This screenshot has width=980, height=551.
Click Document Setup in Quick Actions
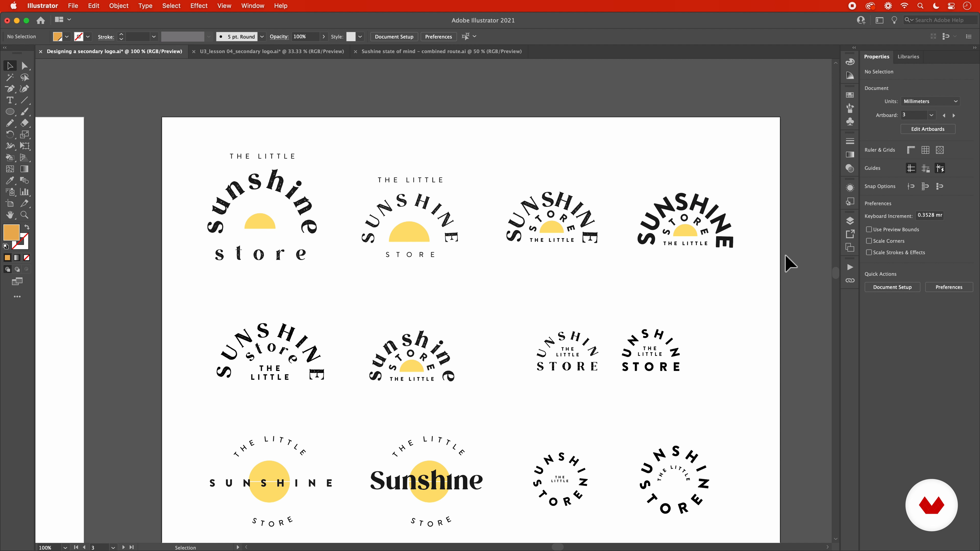892,287
